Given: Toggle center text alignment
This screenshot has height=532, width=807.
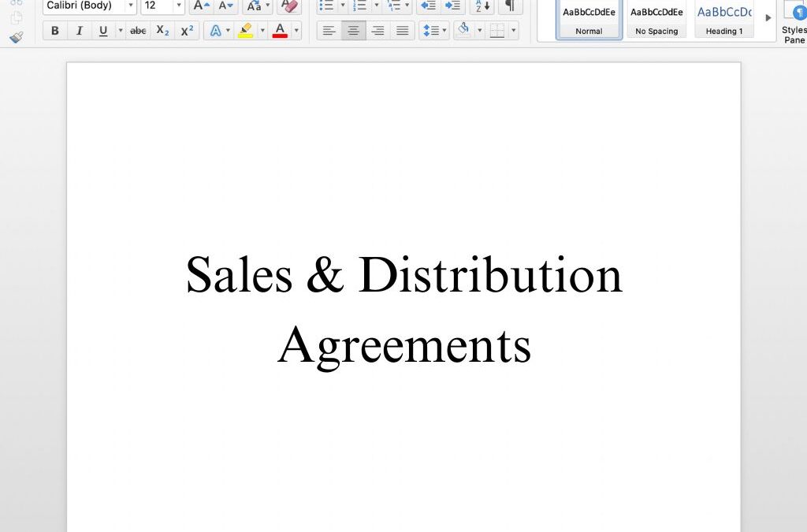Looking at the screenshot, I should point(354,31).
